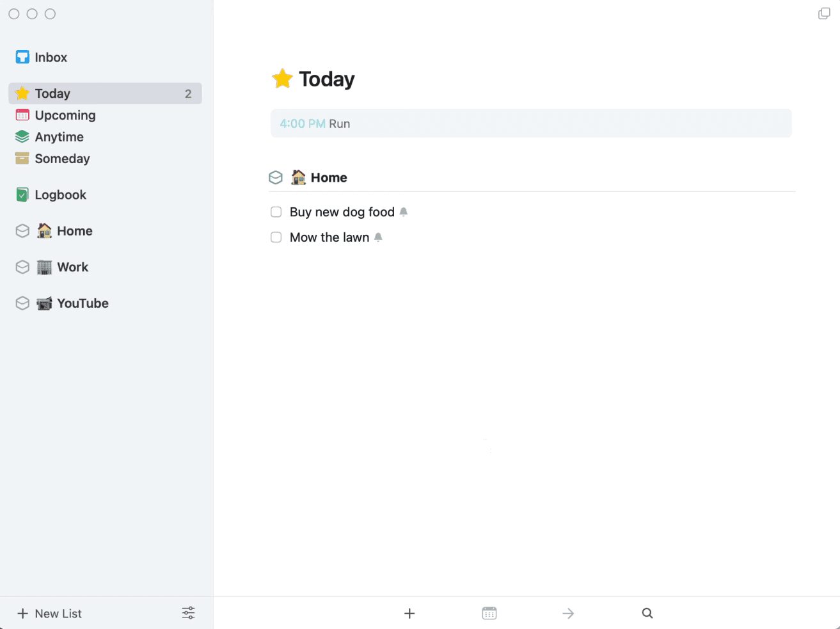
Task: Click the plus icon in bottom toolbar
Action: point(409,613)
